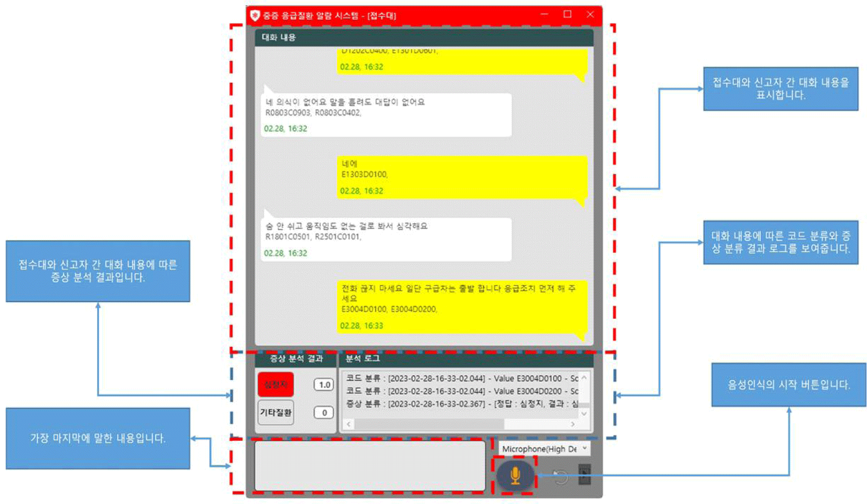The width and height of the screenshot is (867, 504).
Task: Select the 증상 분류 log line
Action: (x=462, y=404)
